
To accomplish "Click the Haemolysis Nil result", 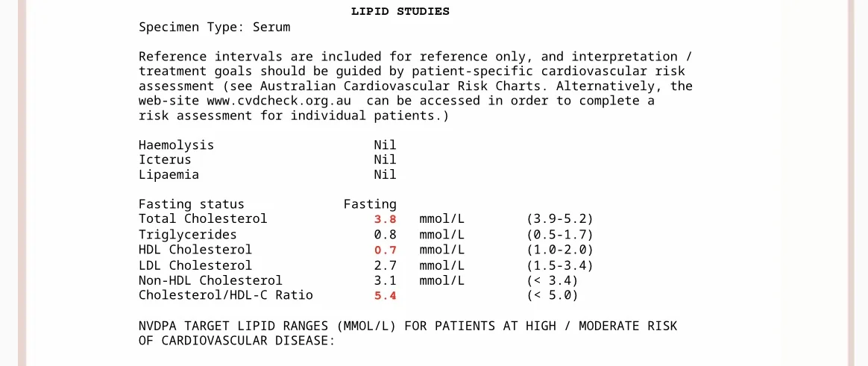I will pyautogui.click(x=386, y=145).
